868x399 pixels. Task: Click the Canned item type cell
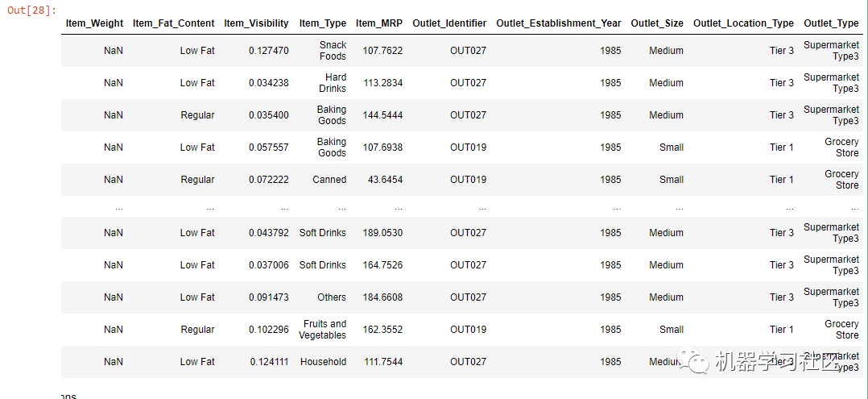329,180
